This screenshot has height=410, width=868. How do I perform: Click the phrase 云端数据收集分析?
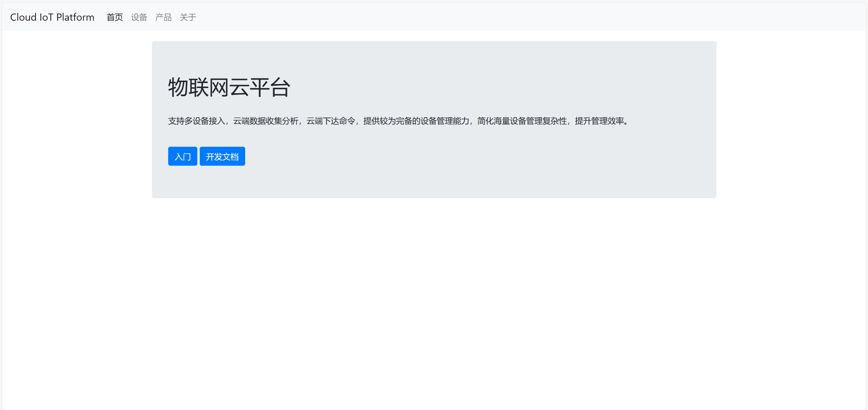[x=266, y=121]
